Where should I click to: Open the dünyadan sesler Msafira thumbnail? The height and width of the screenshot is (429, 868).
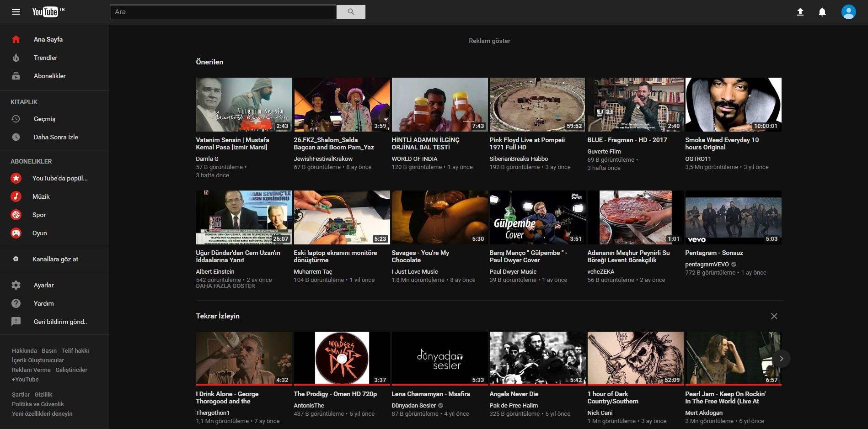(439, 358)
